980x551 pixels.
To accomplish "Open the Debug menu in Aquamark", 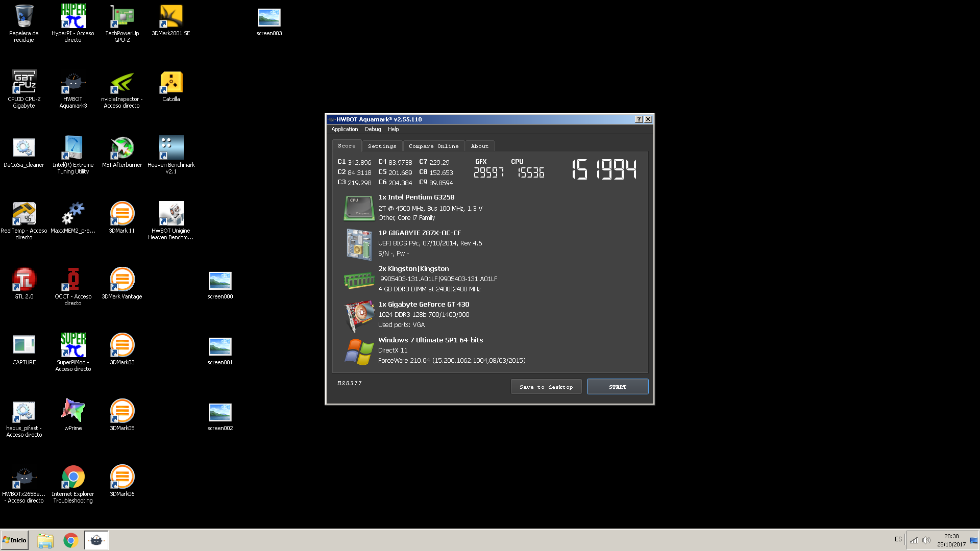I will 373,130.
